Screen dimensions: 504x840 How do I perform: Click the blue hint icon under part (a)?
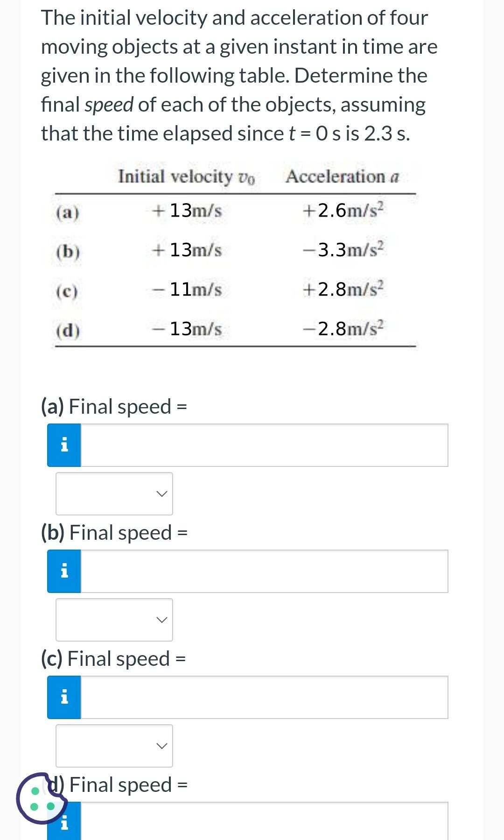[x=64, y=445]
